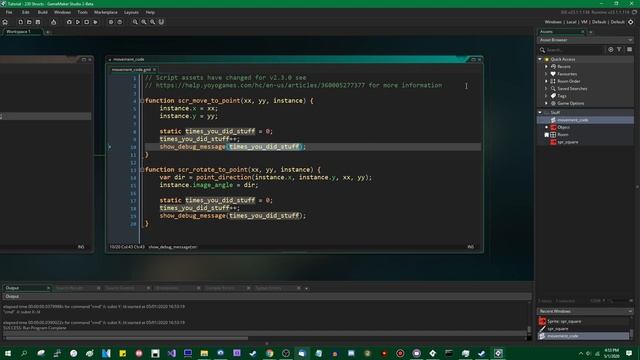
Task: Stop the game with the Stop icon
Action: 87,22
